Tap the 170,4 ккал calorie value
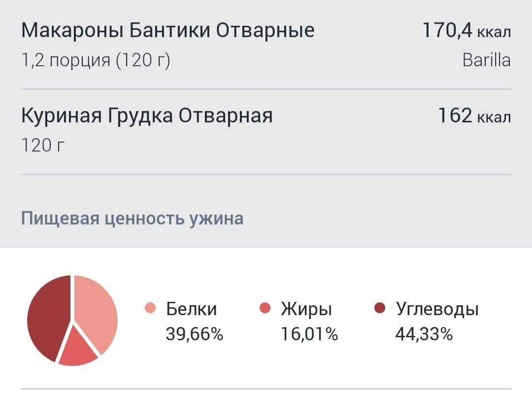 [466, 30]
